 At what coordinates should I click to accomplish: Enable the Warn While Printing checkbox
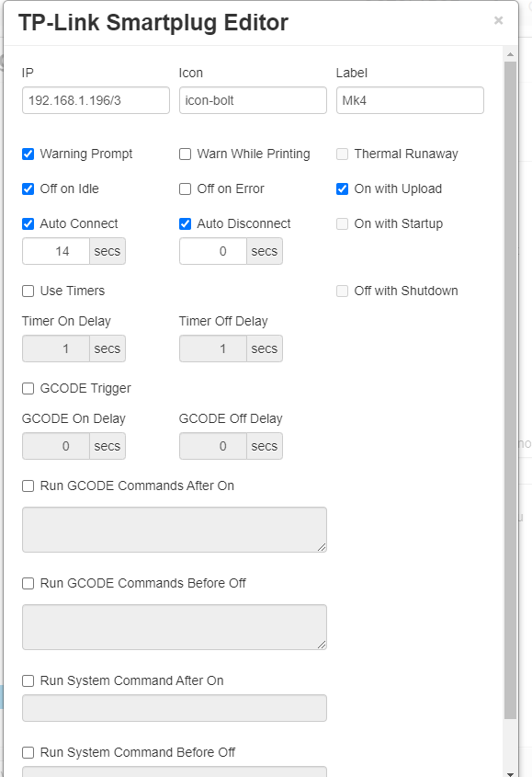pos(185,154)
